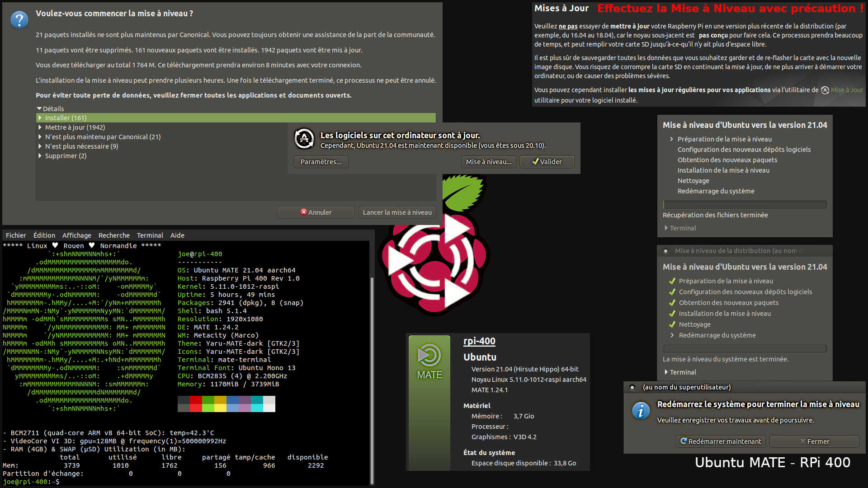Click the text 'Récupération des fichiers terminée'

pos(715,215)
